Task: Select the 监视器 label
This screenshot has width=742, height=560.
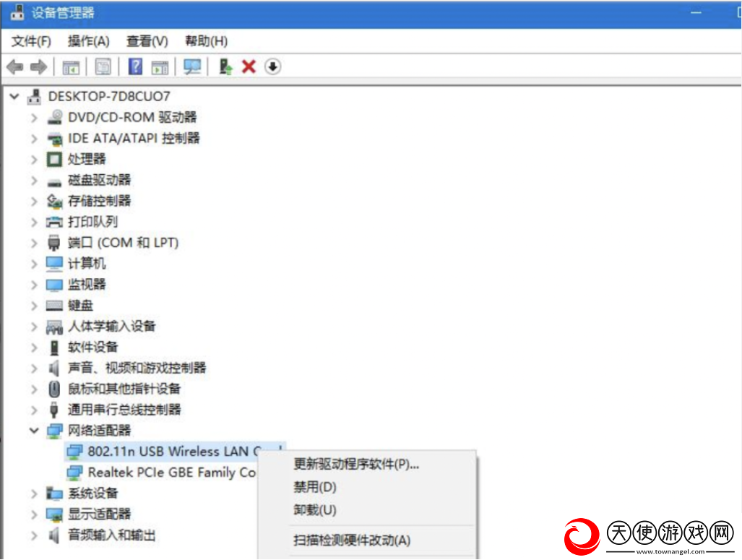Action: point(87,285)
